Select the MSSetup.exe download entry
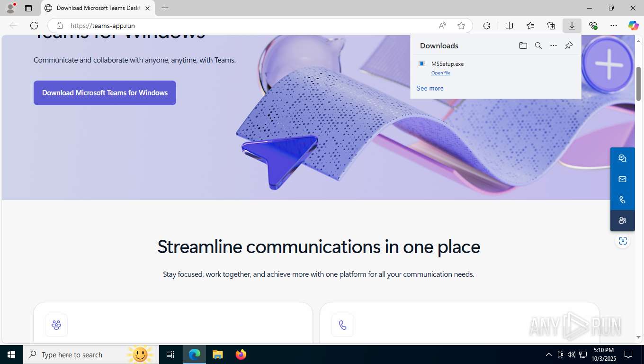Screen dimensions: 644x364 (x=496, y=68)
